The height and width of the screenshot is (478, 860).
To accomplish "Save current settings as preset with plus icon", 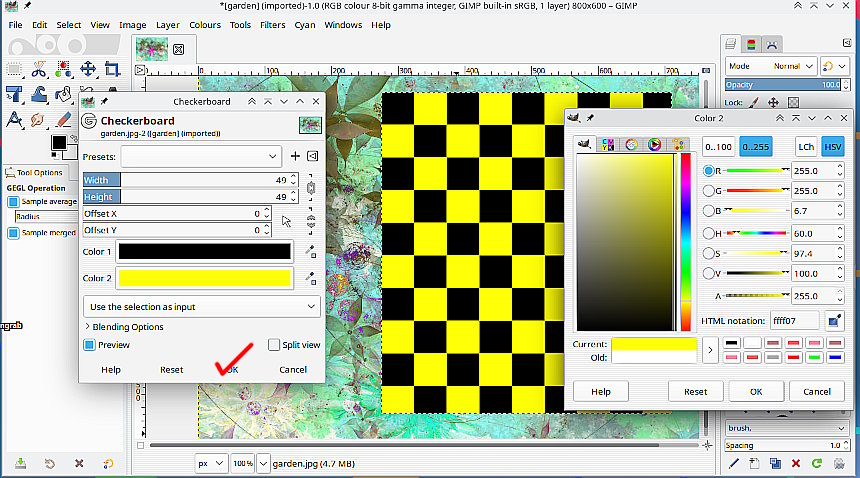I will point(295,156).
